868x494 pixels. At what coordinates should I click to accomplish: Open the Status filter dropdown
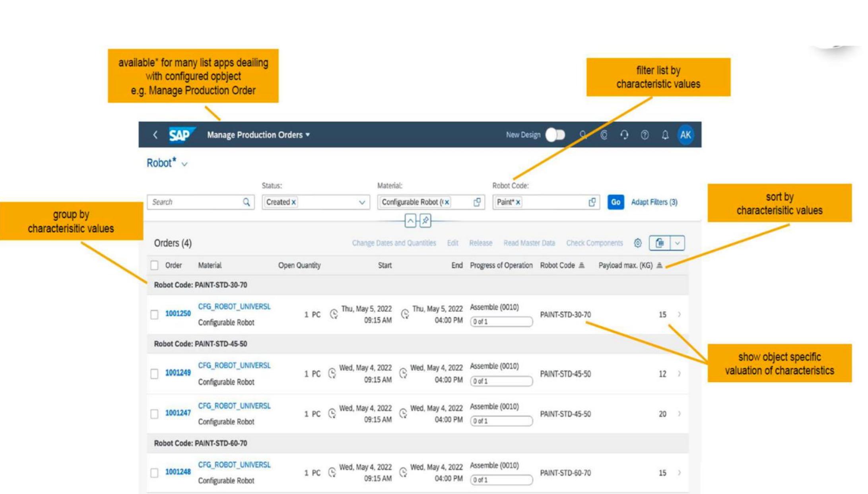tap(362, 202)
